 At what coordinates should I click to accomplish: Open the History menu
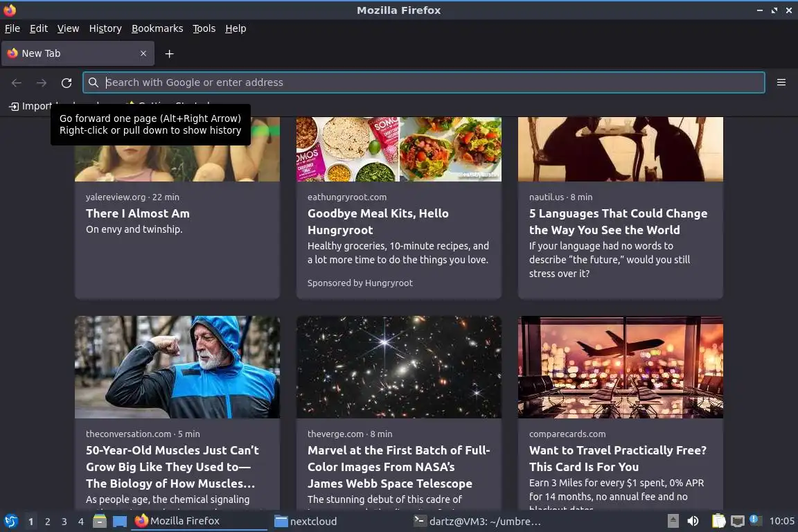105,28
